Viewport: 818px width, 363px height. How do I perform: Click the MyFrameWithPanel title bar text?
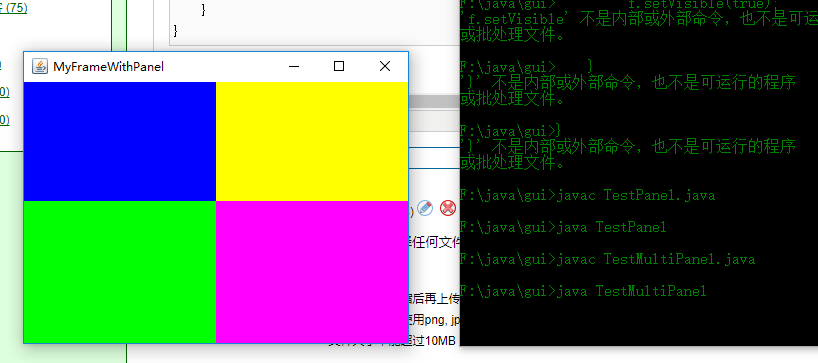pos(109,67)
